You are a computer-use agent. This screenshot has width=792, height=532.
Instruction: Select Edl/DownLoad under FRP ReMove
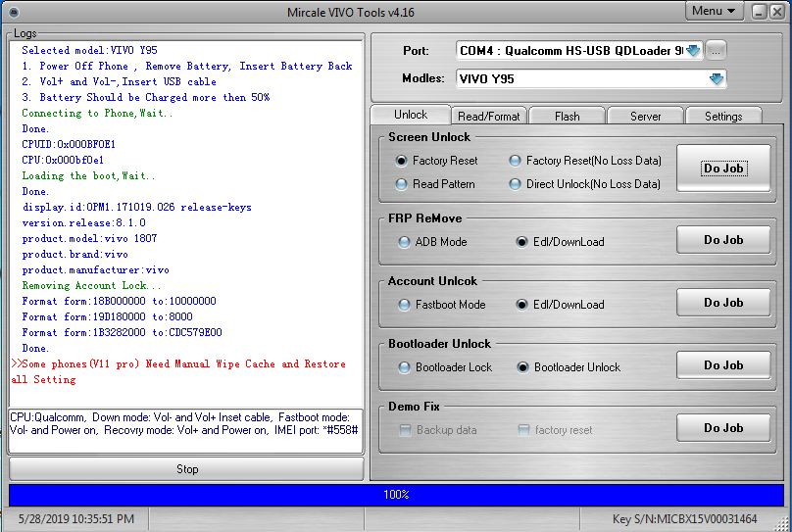point(560,242)
